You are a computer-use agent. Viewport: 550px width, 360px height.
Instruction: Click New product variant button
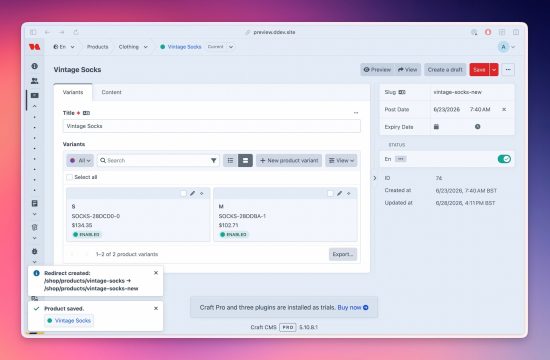pos(289,160)
